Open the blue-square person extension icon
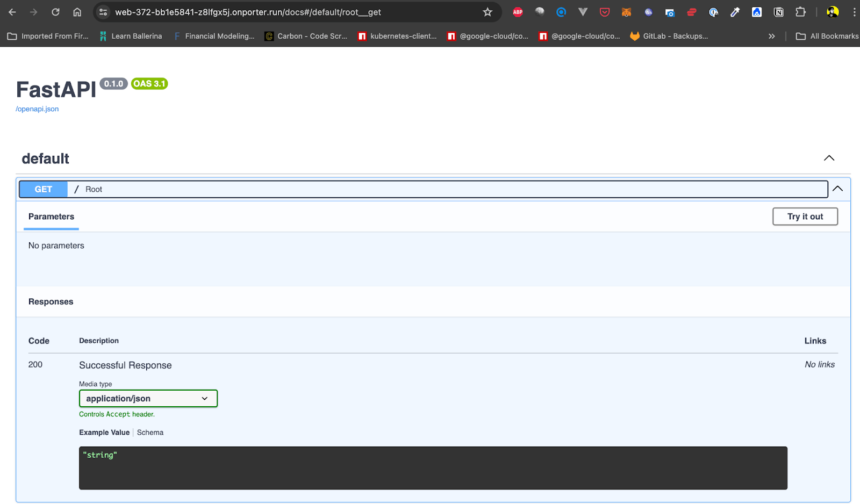 pyautogui.click(x=757, y=12)
